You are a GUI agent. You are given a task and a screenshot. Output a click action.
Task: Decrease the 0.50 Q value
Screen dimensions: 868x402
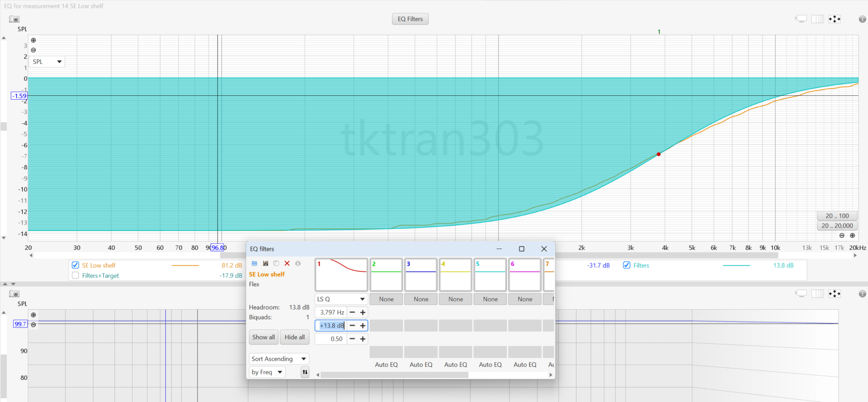(352, 338)
